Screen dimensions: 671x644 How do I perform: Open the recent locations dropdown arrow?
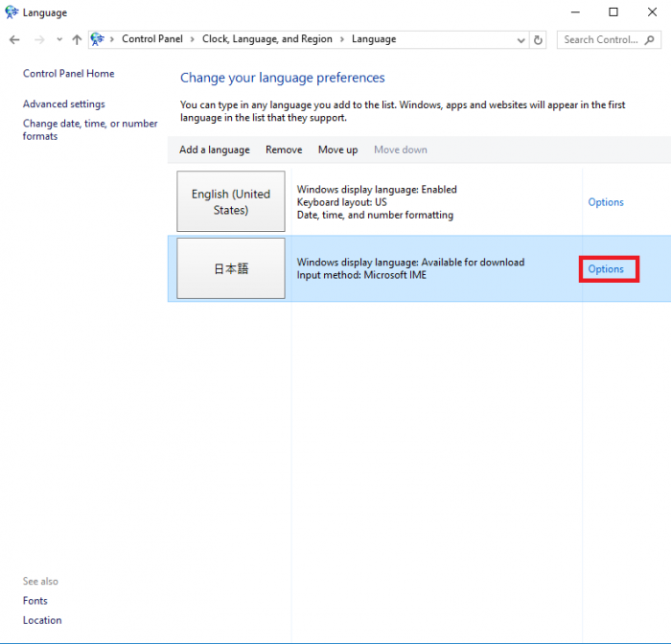pos(59,40)
